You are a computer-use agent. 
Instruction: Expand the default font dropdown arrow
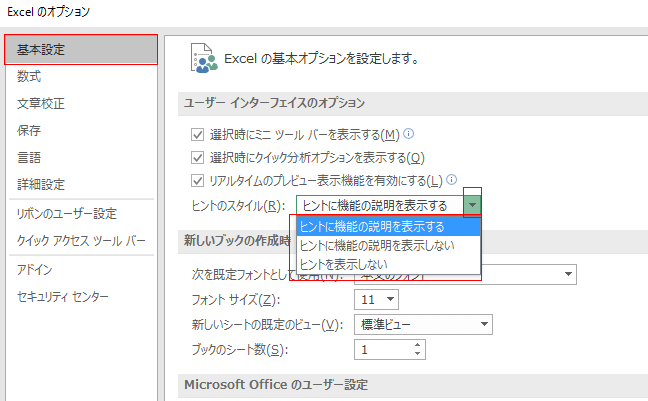tap(568, 274)
